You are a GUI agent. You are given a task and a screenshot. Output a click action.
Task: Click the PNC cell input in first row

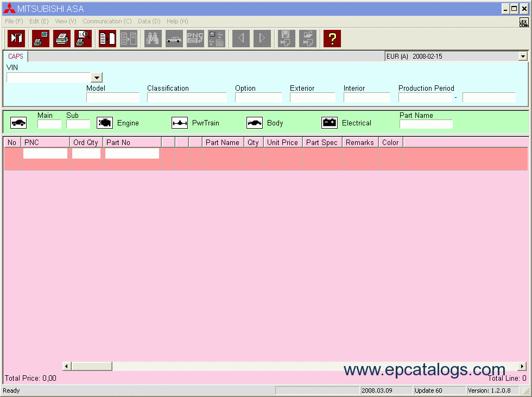[45, 153]
